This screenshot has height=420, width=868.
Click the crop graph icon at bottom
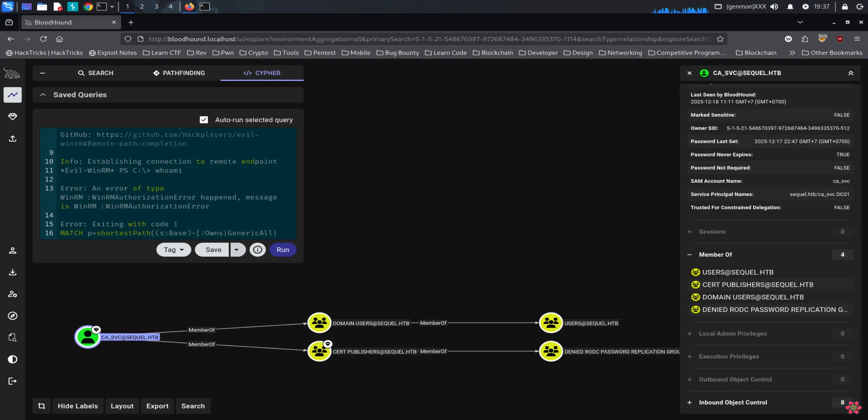click(41, 406)
